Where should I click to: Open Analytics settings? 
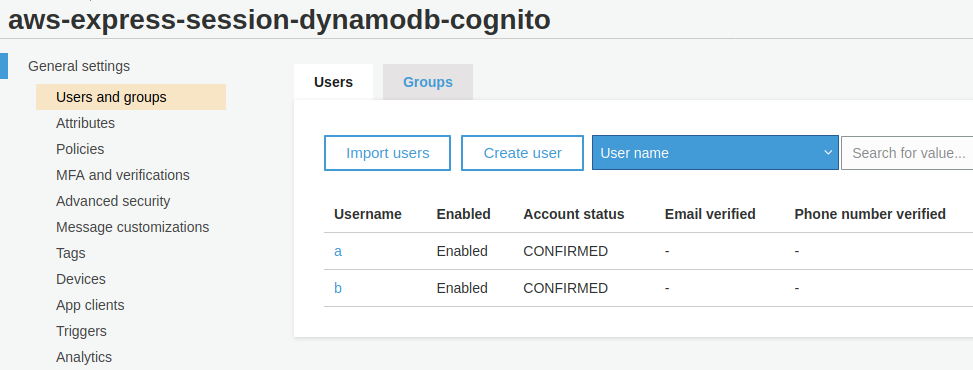point(84,358)
